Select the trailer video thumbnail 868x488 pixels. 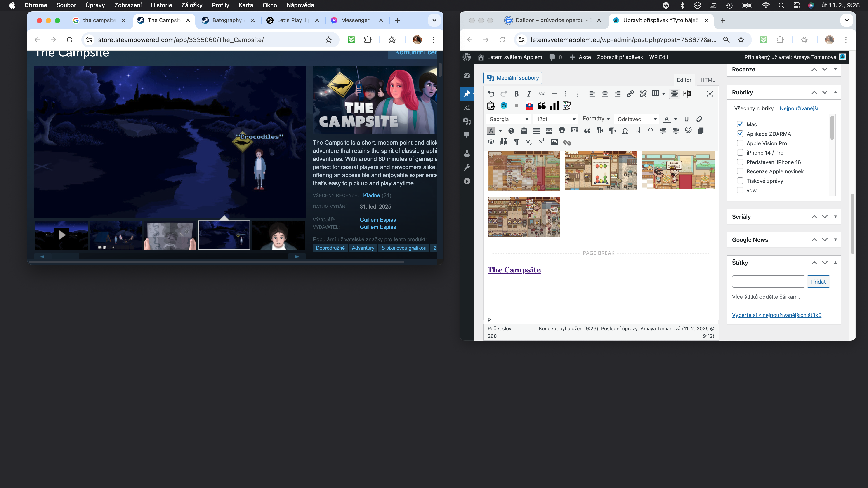61,235
